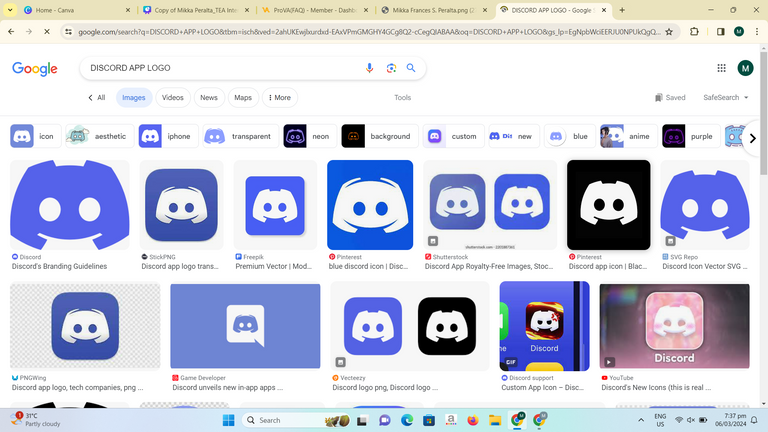Open the Tools filter options
The width and height of the screenshot is (768, 432).
click(403, 97)
